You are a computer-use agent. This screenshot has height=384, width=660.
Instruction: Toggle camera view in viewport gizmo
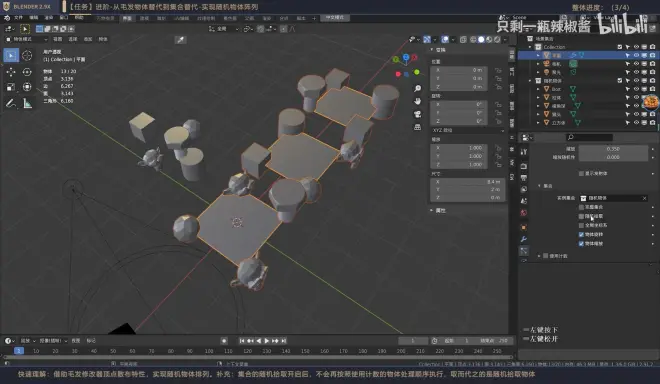tap(417, 114)
